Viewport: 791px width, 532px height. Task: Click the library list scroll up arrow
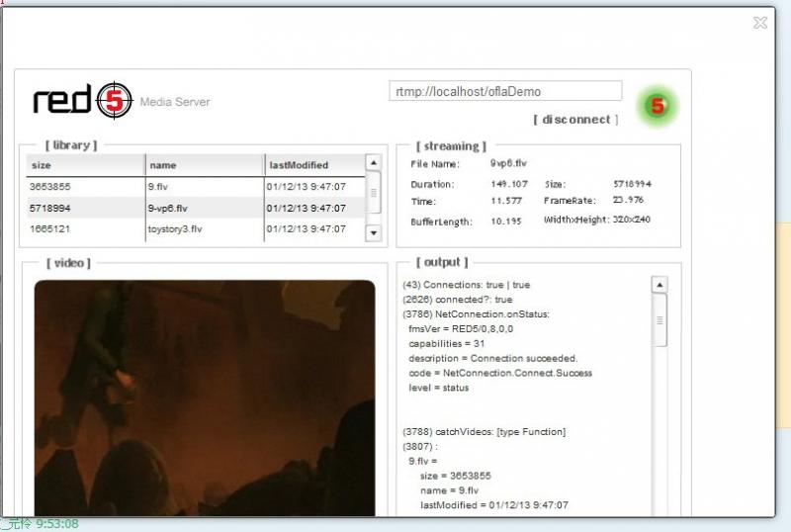click(374, 162)
